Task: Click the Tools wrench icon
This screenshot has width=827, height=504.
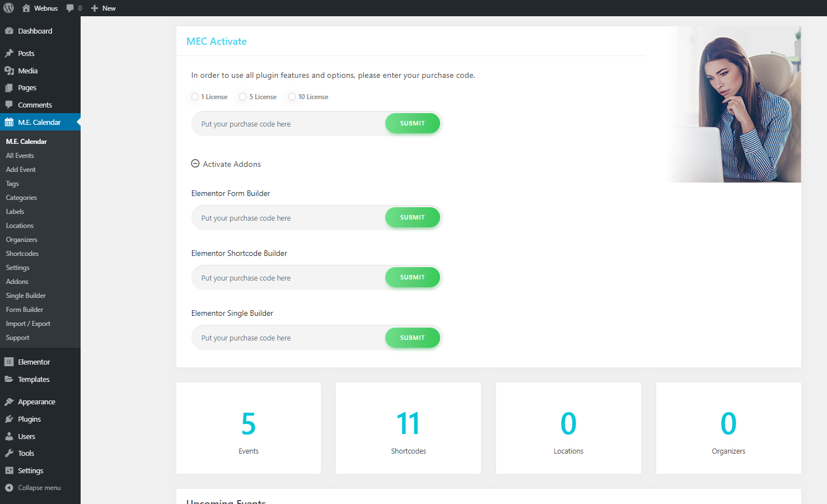Action: point(9,453)
